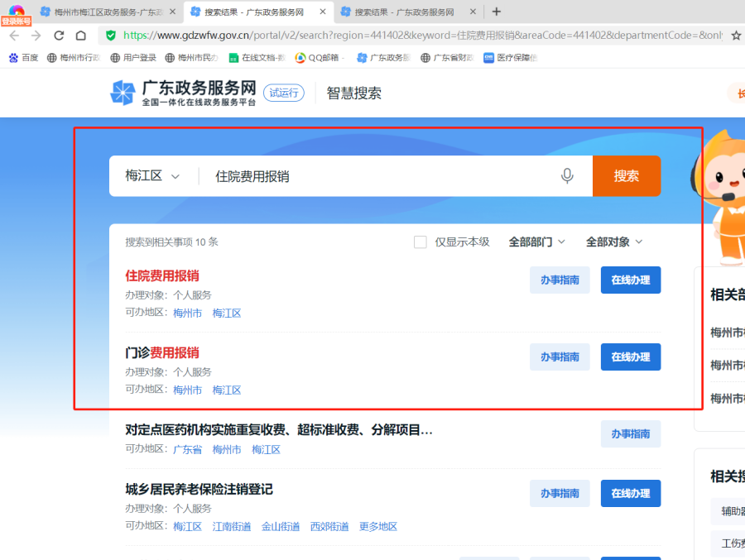The width and height of the screenshot is (745, 560).
Task: Click 梅江区 under 城乡居民养老保险注销登记
Action: [x=188, y=526]
